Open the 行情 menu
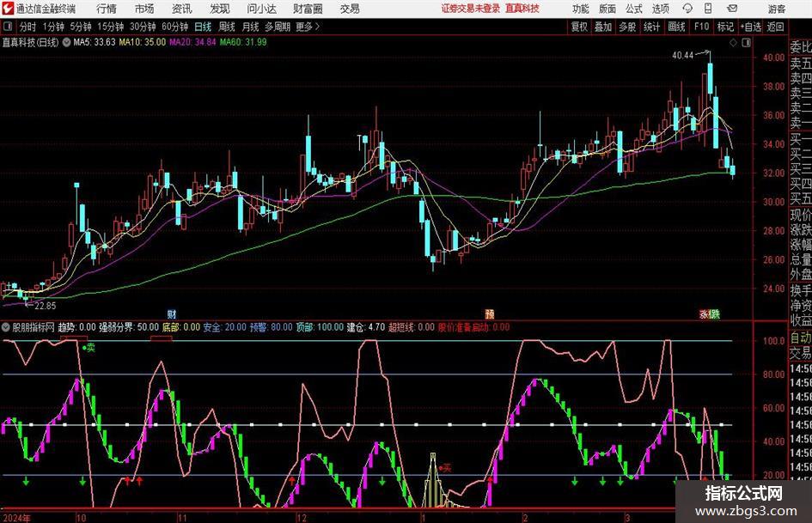The width and height of the screenshot is (812, 523). coord(107,9)
